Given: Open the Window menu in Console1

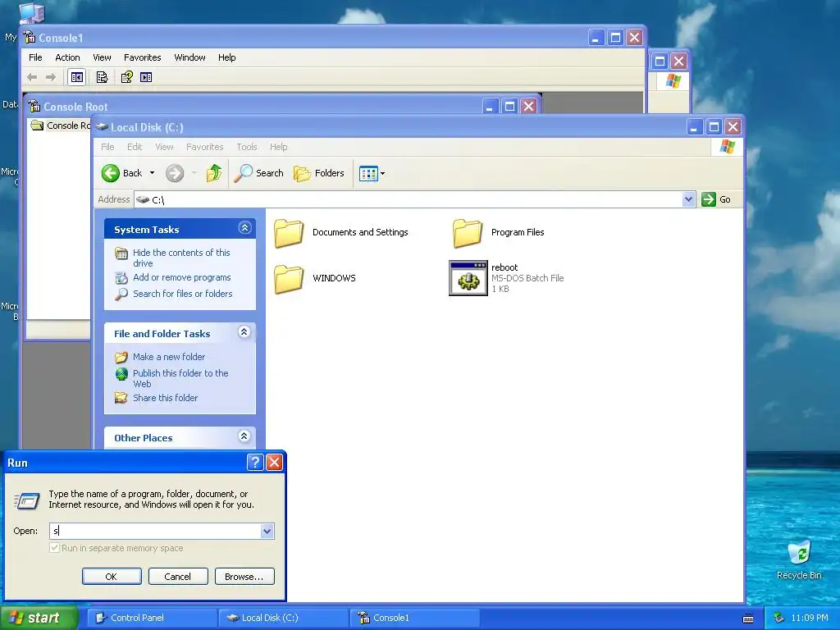Looking at the screenshot, I should pyautogui.click(x=189, y=57).
